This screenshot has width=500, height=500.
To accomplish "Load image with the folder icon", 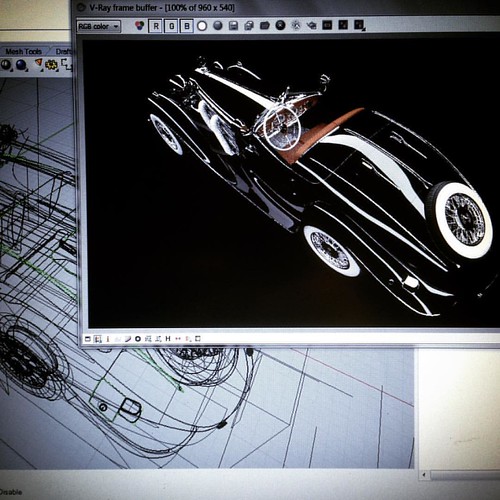I will (x=265, y=25).
